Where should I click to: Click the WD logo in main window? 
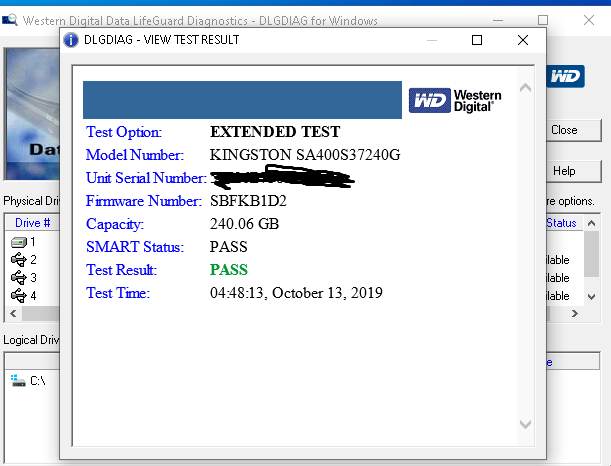(x=565, y=76)
